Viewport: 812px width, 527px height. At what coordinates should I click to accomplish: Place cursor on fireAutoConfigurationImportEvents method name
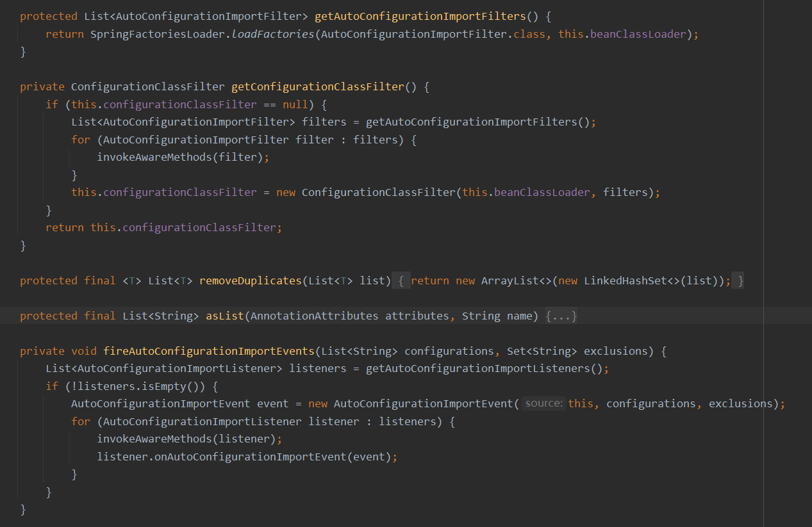coord(208,352)
